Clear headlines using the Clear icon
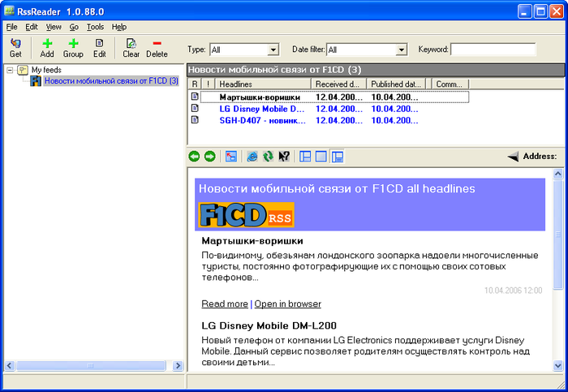568x392 pixels. [x=131, y=44]
